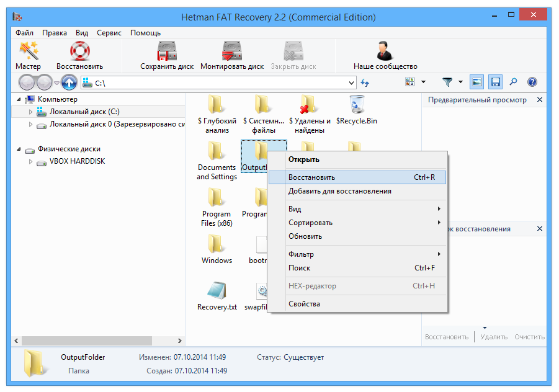Open the Вид submenu in context menu
Viewport: 559px width, 392px height.
coord(357,209)
